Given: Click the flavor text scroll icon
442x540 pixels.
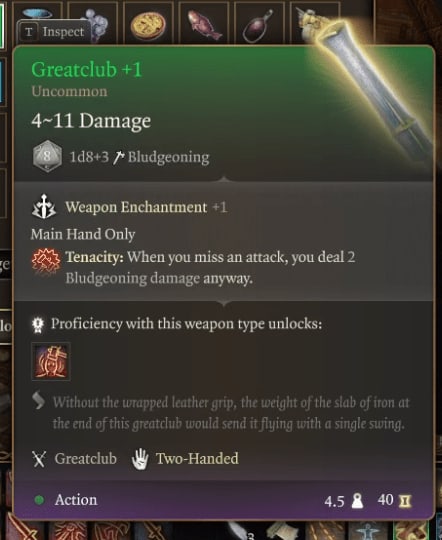Looking at the screenshot, I should [x=39, y=401].
